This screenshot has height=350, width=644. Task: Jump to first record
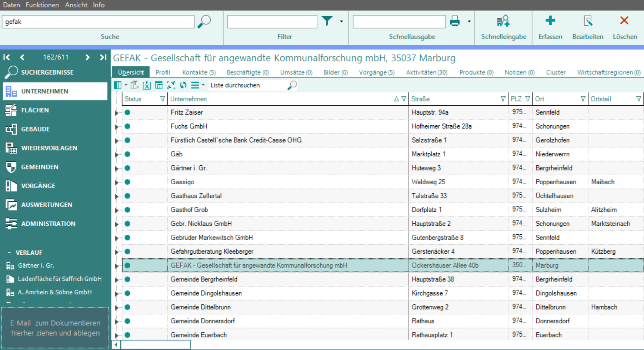pyautogui.click(x=7, y=57)
